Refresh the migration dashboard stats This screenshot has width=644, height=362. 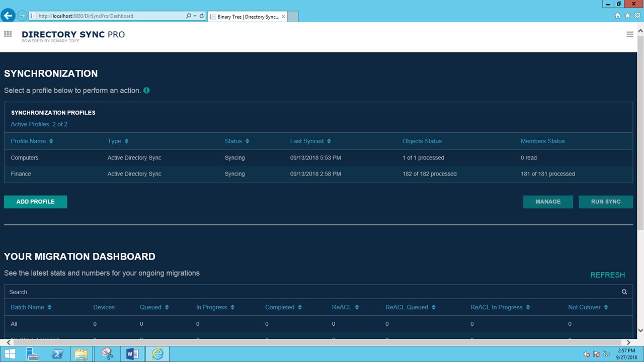pos(607,275)
